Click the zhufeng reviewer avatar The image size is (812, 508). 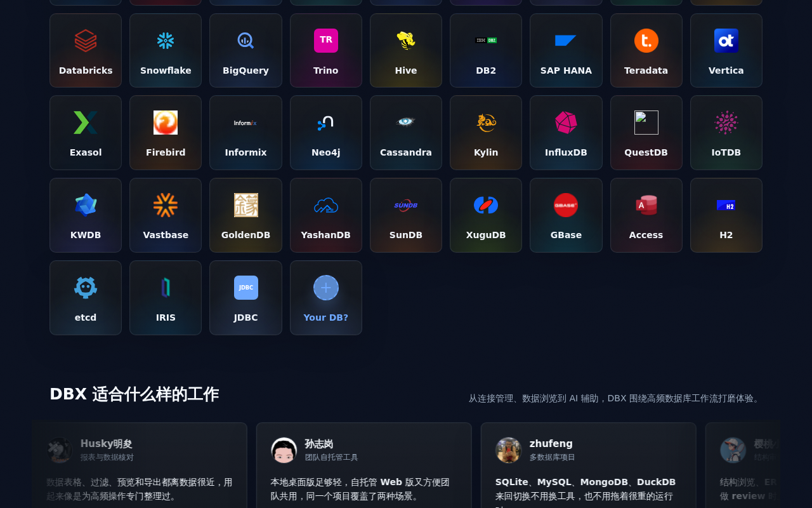(x=508, y=450)
